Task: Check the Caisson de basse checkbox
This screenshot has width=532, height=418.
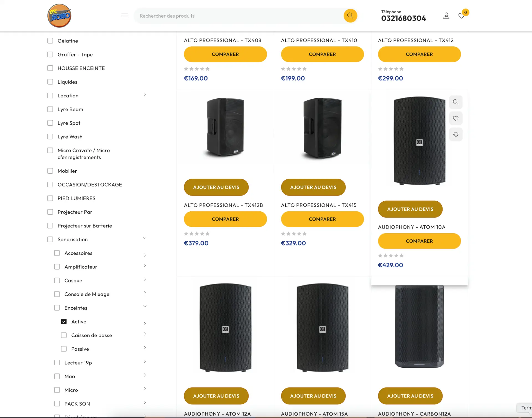Action: pyautogui.click(x=64, y=335)
